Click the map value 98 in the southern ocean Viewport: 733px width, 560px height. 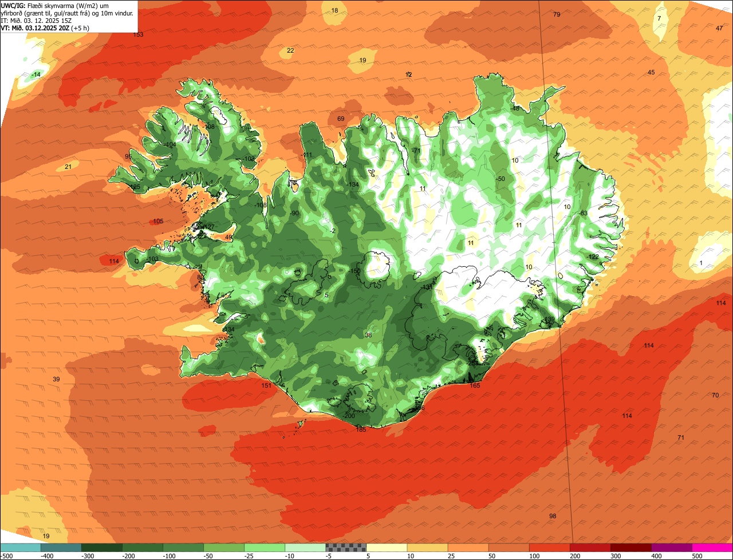point(553,516)
